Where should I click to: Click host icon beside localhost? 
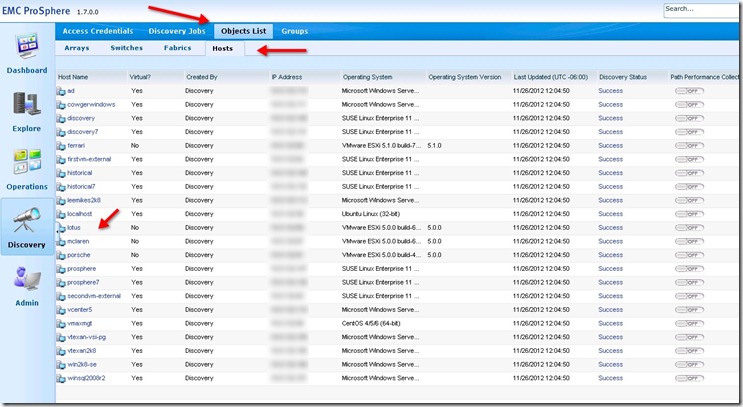(61, 214)
